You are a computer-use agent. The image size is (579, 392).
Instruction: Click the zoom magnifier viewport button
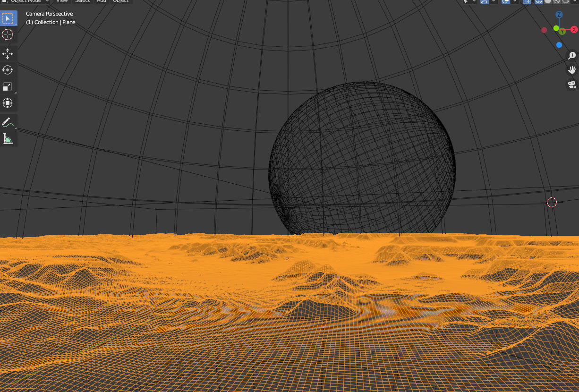572,56
